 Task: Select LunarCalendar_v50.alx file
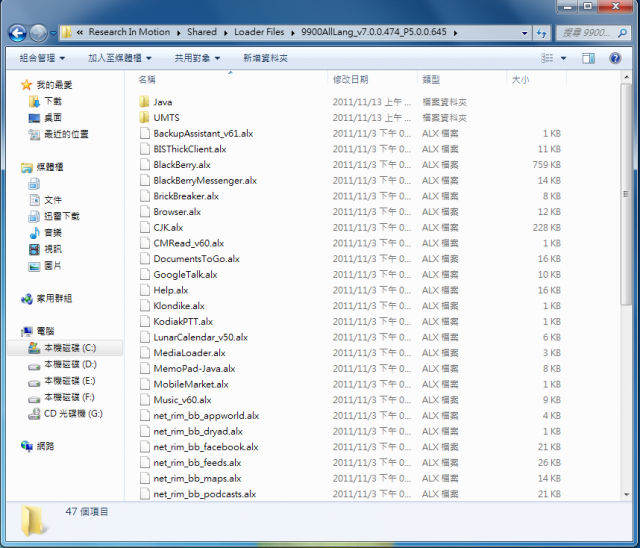pos(200,337)
